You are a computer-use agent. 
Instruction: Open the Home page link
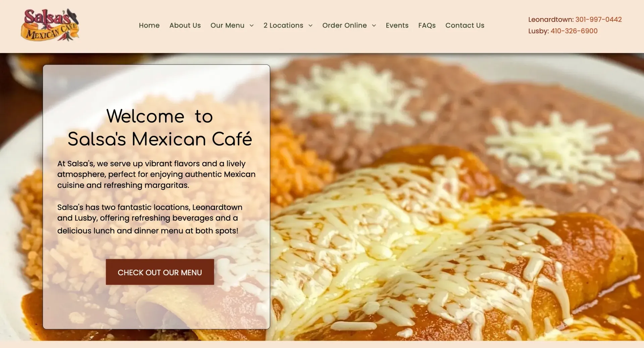point(149,25)
